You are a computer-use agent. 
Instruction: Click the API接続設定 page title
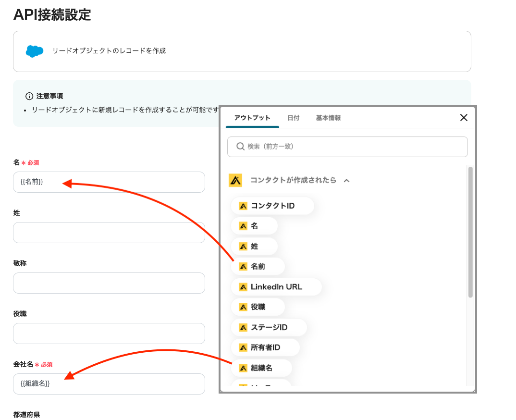pos(52,15)
